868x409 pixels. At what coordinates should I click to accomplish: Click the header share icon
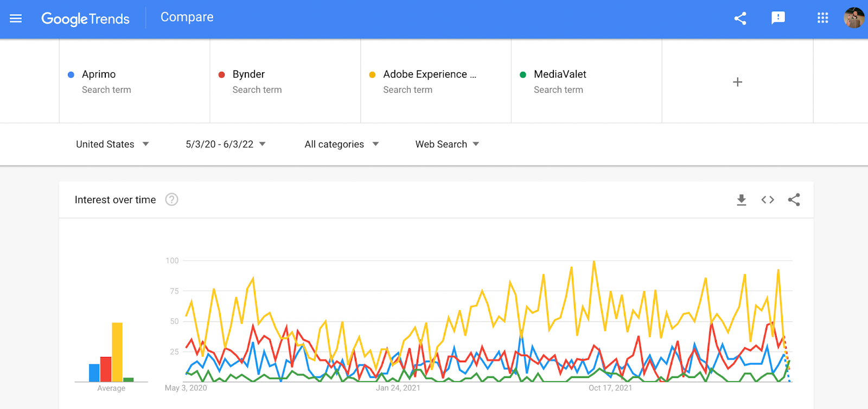(x=740, y=18)
